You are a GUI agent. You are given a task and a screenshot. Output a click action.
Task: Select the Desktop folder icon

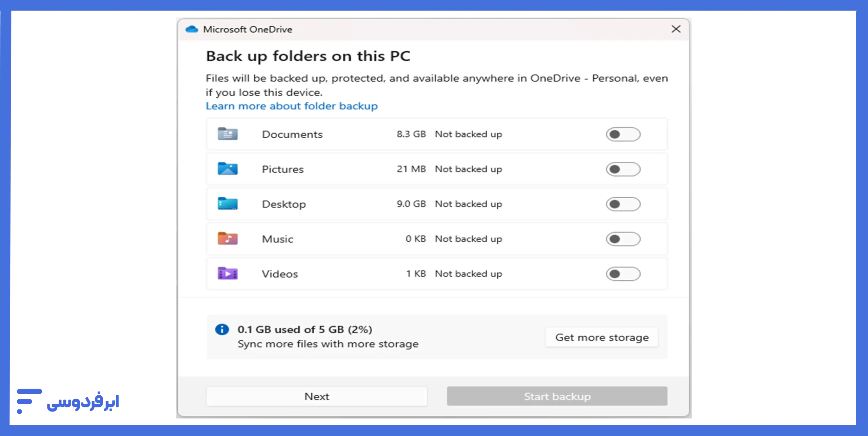[x=228, y=204]
